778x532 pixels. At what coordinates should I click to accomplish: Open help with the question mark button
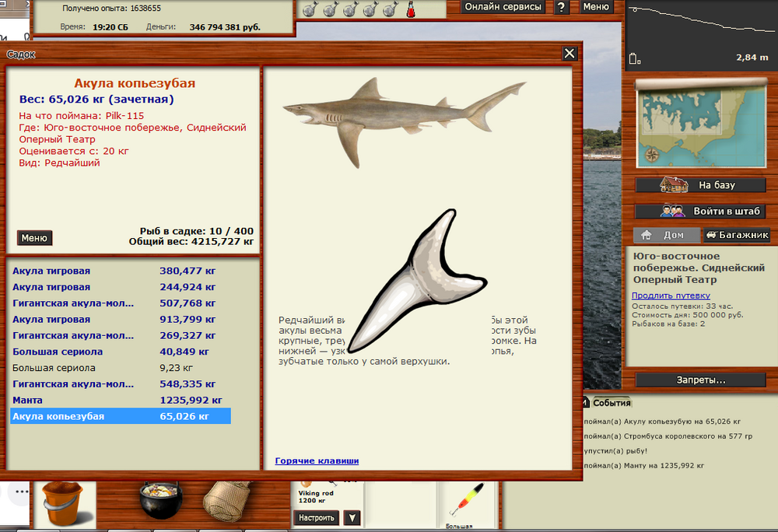(561, 7)
